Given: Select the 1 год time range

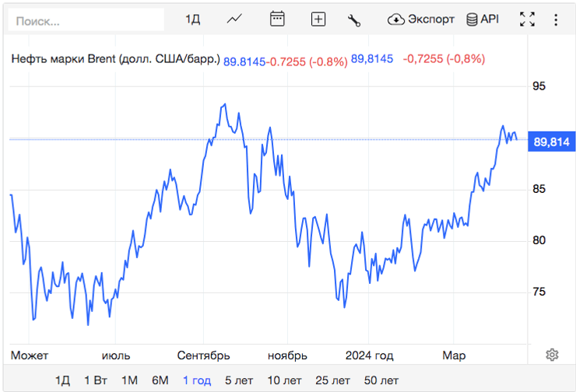Looking at the screenshot, I should click(197, 380).
